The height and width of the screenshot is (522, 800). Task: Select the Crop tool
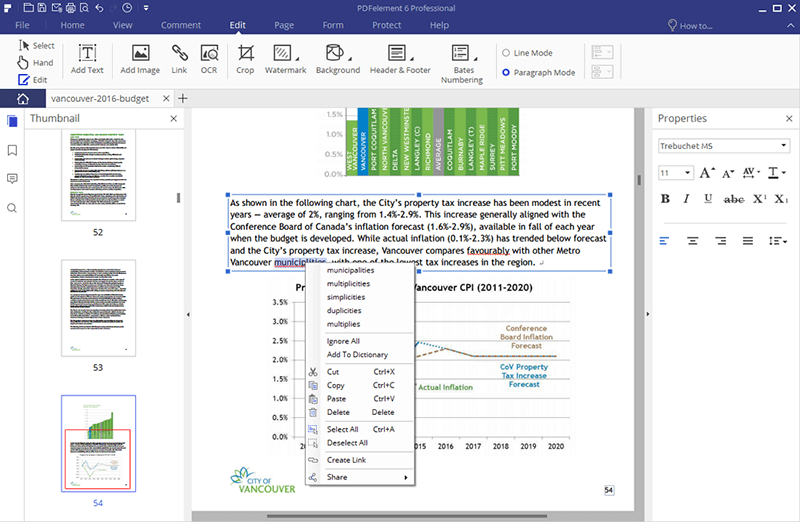pos(245,60)
